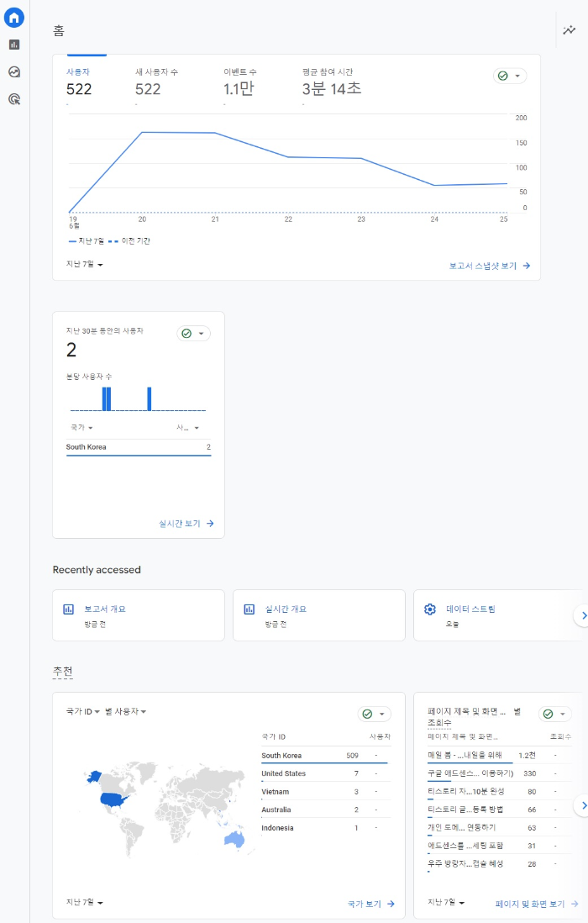Open the Explore icon in the sidebar

click(x=13, y=72)
